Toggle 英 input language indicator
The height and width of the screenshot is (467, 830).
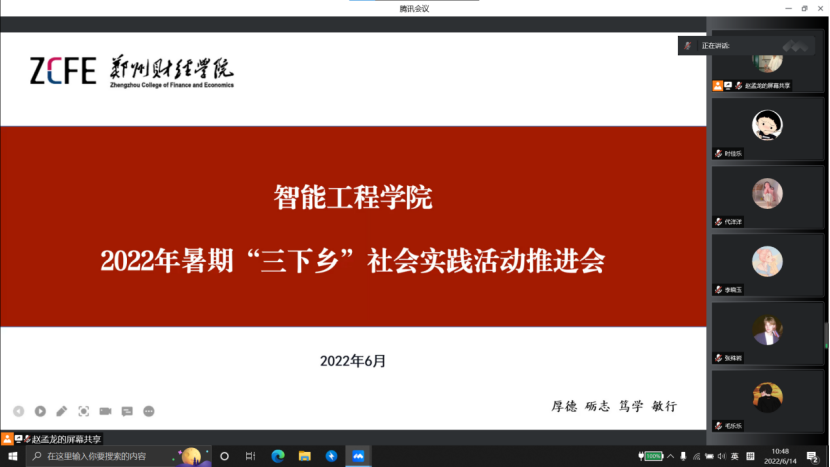click(735, 456)
